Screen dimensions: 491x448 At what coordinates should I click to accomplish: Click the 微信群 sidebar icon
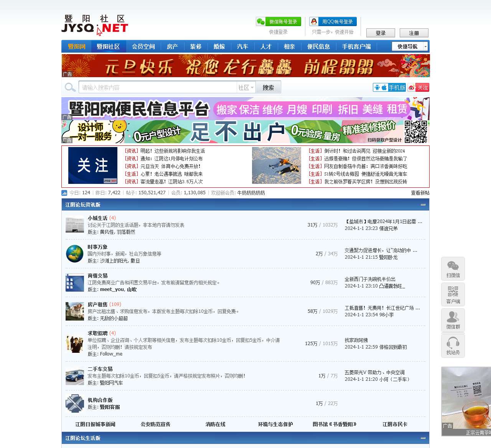[453, 320]
